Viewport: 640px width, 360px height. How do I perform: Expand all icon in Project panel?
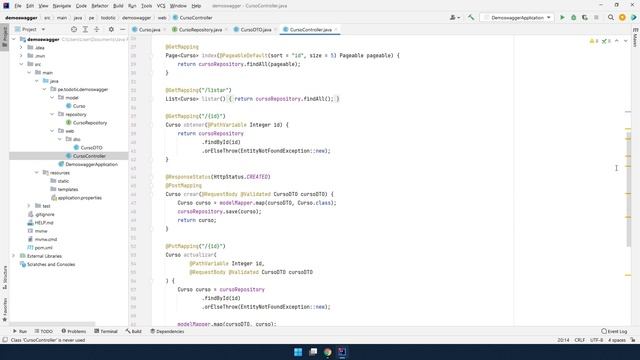[x=85, y=29]
